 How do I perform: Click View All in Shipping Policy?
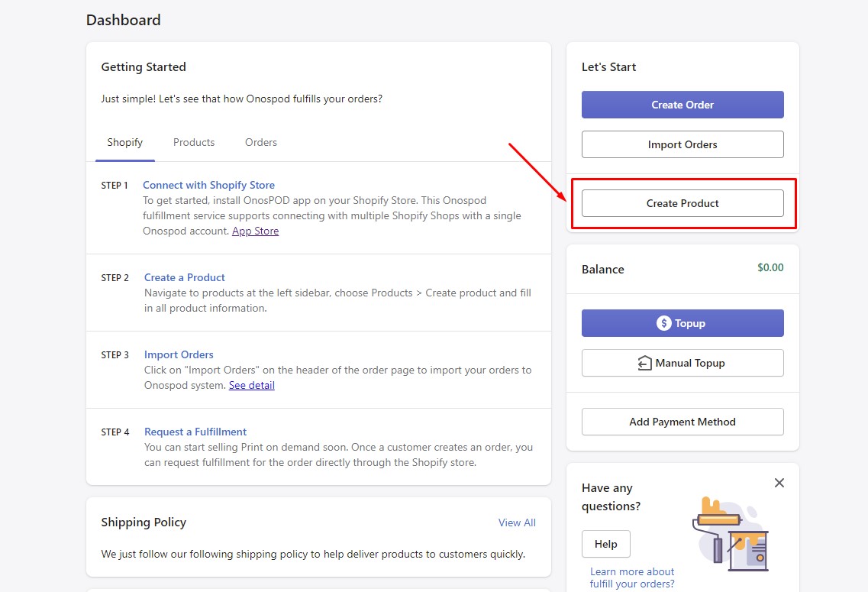coord(517,522)
